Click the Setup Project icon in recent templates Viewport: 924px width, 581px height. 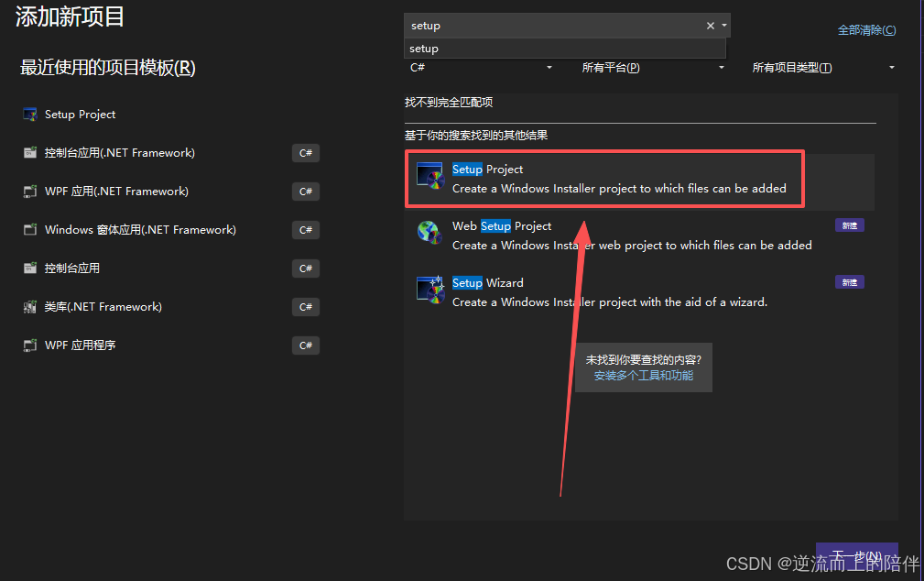(30, 115)
